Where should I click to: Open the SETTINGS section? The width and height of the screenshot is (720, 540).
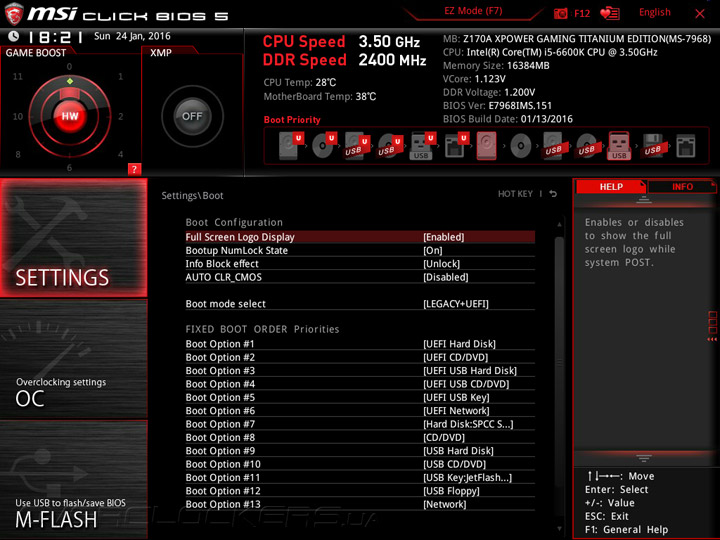tap(73, 237)
